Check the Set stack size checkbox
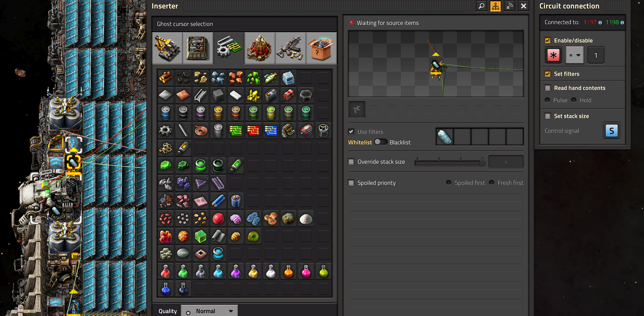The height and width of the screenshot is (316, 644). pos(547,116)
